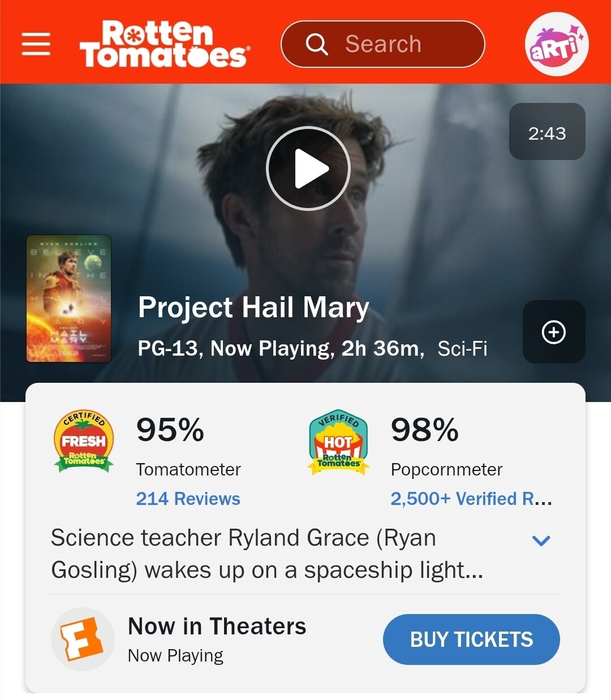Open the 214 Reviews link
This screenshot has width=611, height=700.
coord(188,499)
